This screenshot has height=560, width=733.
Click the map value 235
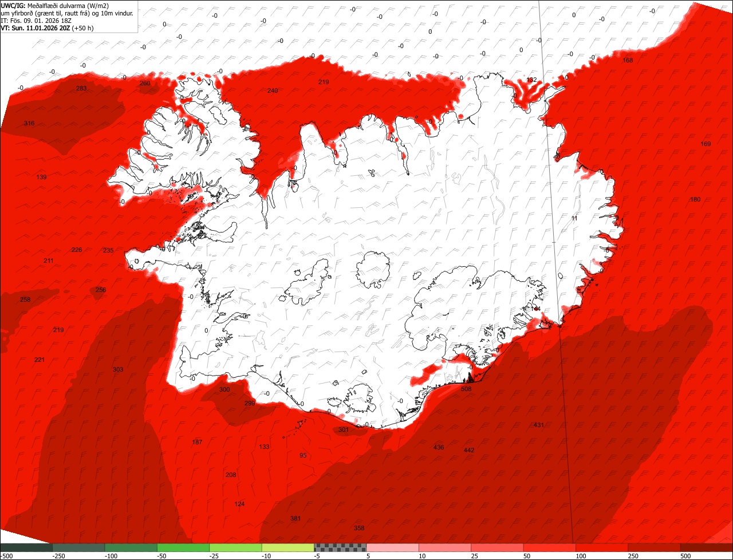108,250
